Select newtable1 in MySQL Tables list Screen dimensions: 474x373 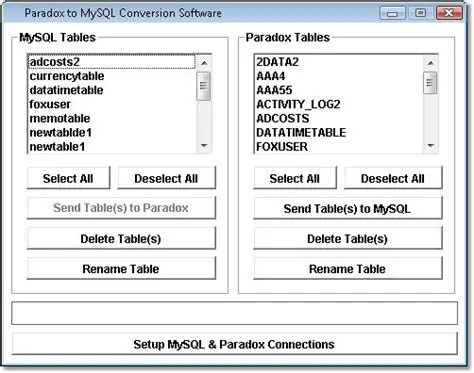[x=112, y=147]
